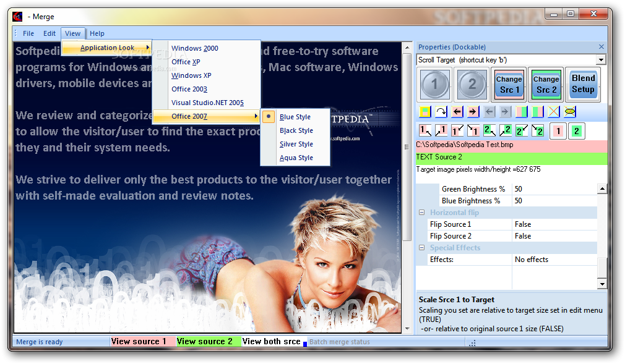This screenshot has height=364, width=625.
Task: Move source 2 to bottom-right corner icon
Action: click(537, 130)
